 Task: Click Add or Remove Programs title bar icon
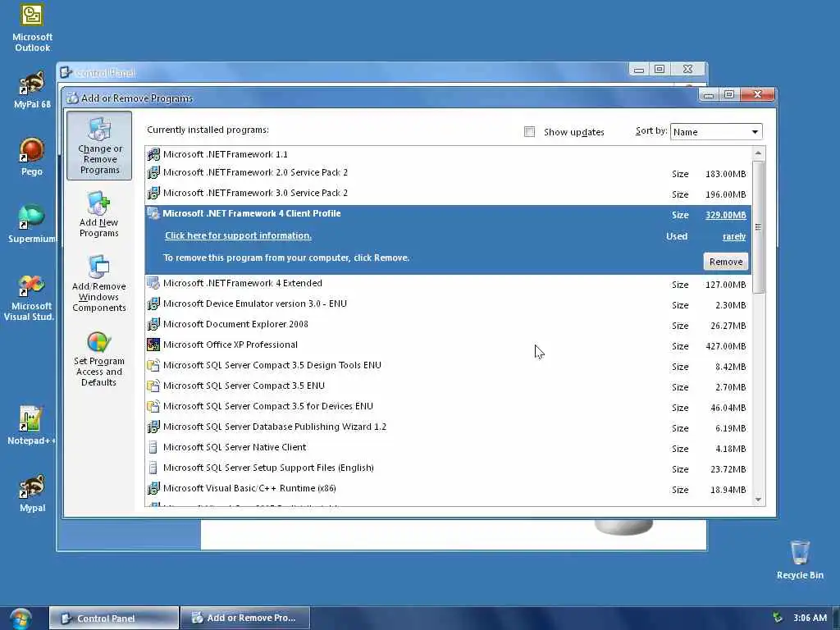click(72, 98)
